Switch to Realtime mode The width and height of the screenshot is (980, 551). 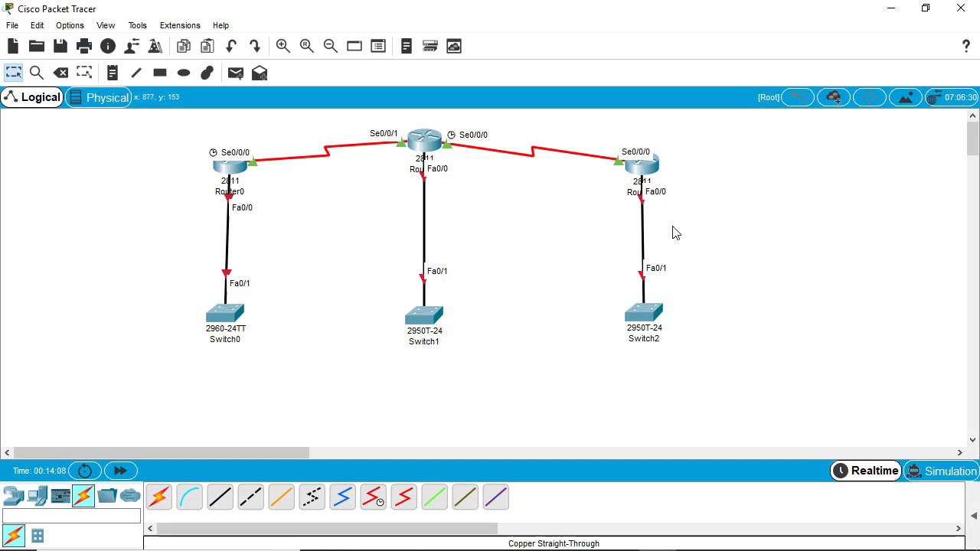[866, 471]
